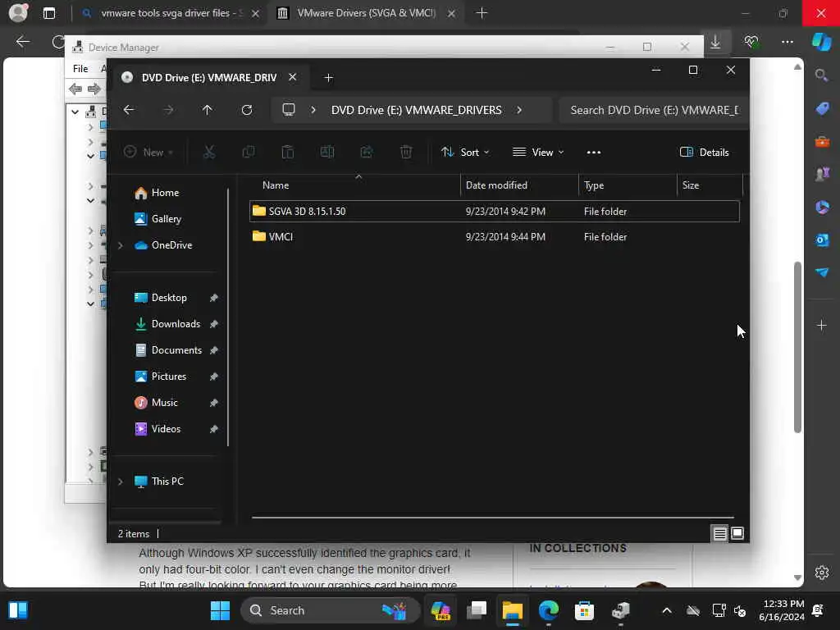
Task: Open Home in navigation pane
Action: click(165, 192)
